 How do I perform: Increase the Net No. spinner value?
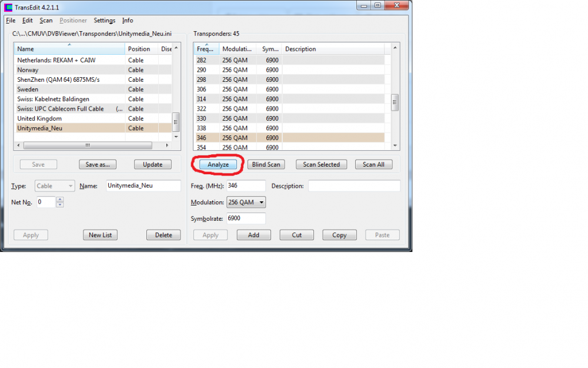pyautogui.click(x=60, y=200)
